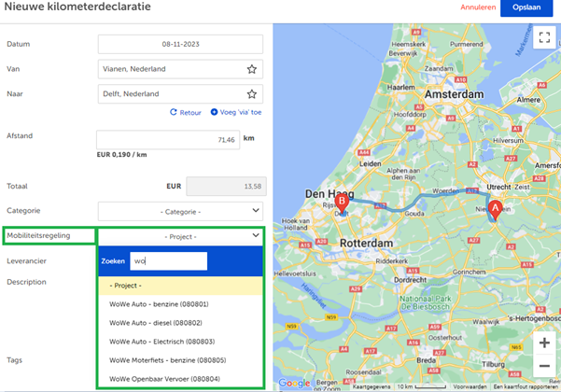561x392 pixels.
Task: Focus the Zoeken search field
Action: click(x=169, y=261)
